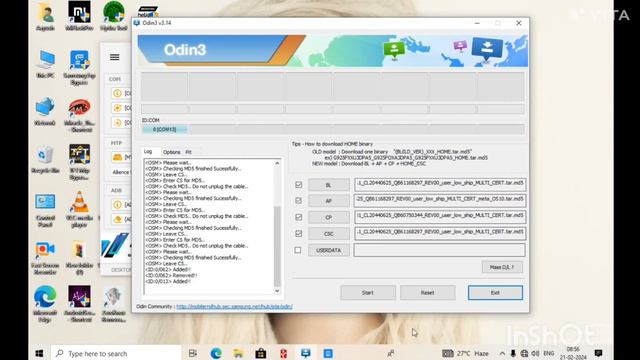
Task: Launch the Miracle Box desktop shortcut
Action: pos(79,115)
